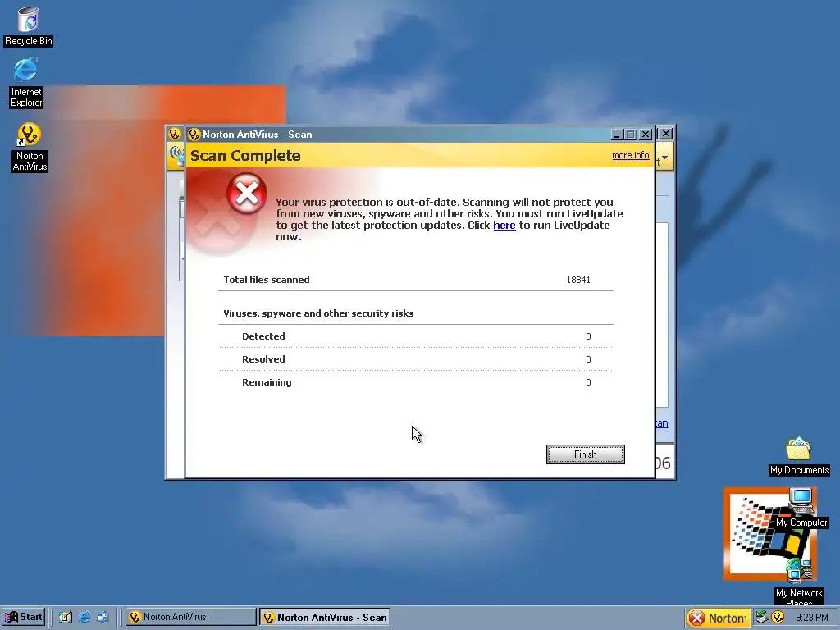The image size is (840, 630).
Task: Click the 18841 files scanned value
Action: (x=578, y=280)
